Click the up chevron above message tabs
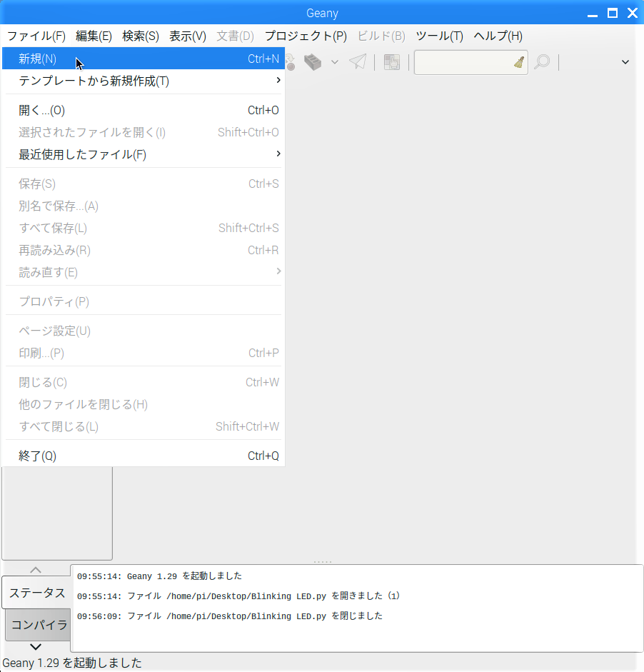644x672 pixels. [36, 570]
